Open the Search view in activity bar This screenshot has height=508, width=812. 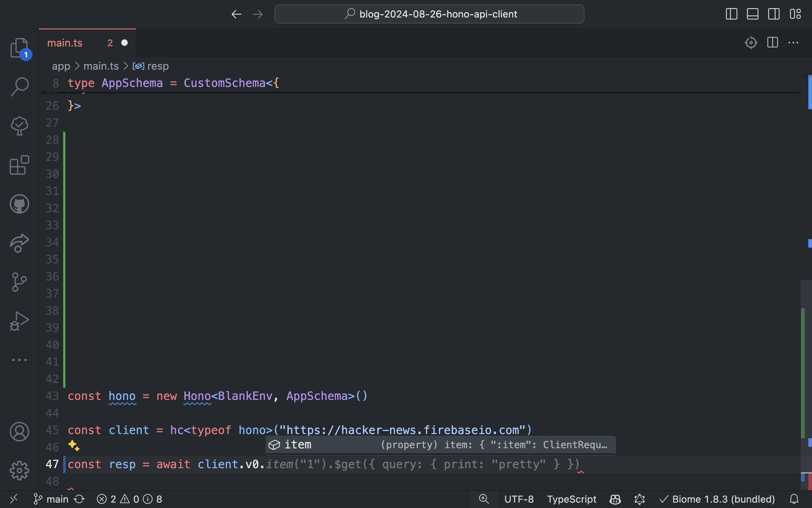19,87
